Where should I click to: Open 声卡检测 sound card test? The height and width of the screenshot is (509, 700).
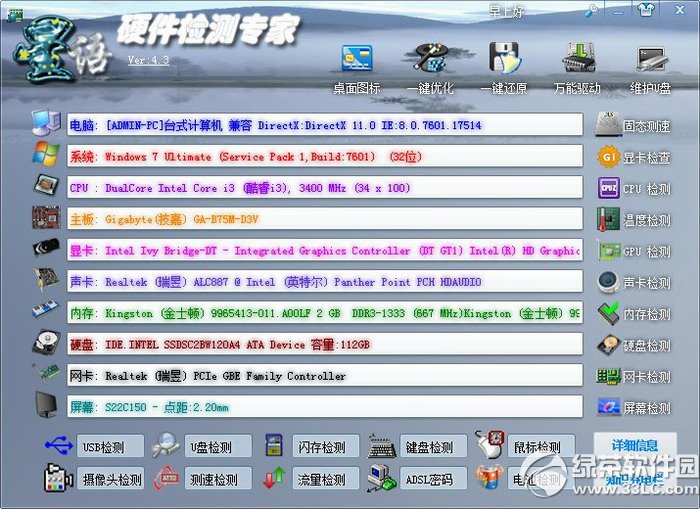click(x=633, y=282)
